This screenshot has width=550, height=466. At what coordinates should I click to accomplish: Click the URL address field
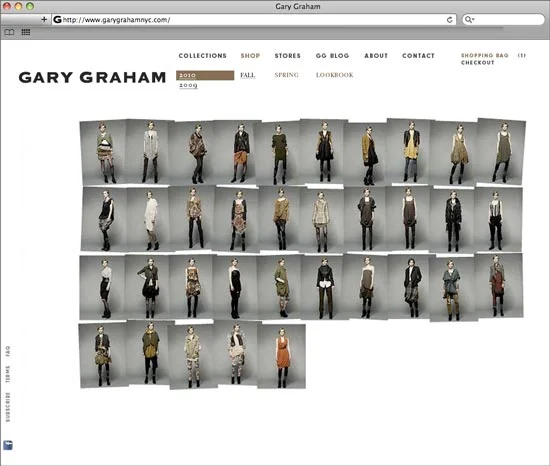[x=254, y=20]
